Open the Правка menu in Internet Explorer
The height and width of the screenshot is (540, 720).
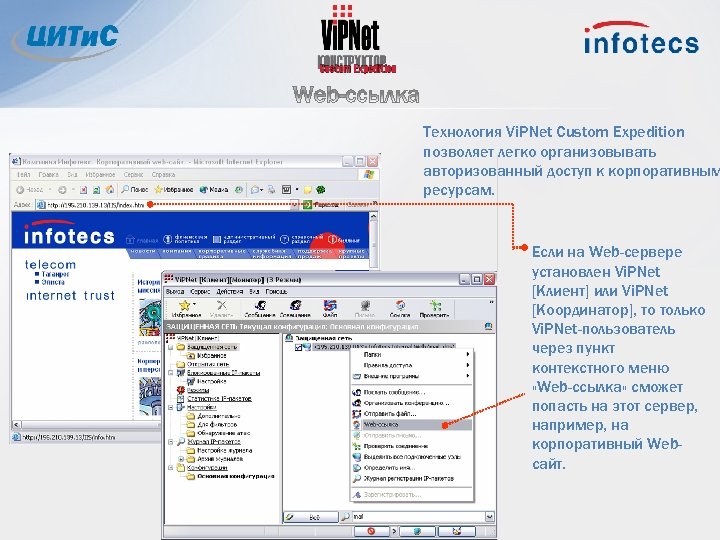pos(48,174)
